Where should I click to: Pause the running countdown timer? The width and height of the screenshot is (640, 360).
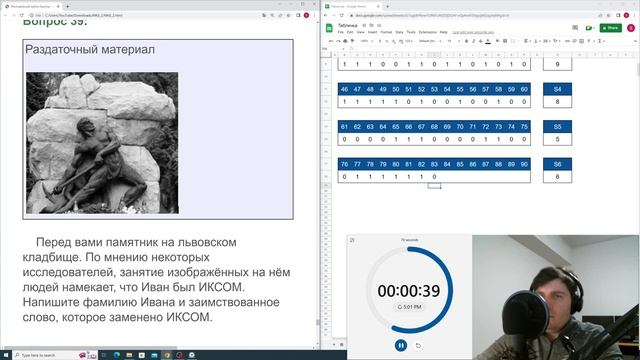pos(401,345)
